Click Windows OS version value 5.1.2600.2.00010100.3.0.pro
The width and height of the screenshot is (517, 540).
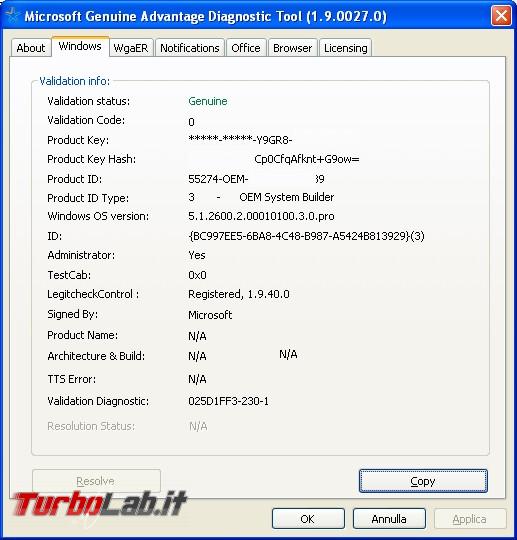tap(261, 216)
